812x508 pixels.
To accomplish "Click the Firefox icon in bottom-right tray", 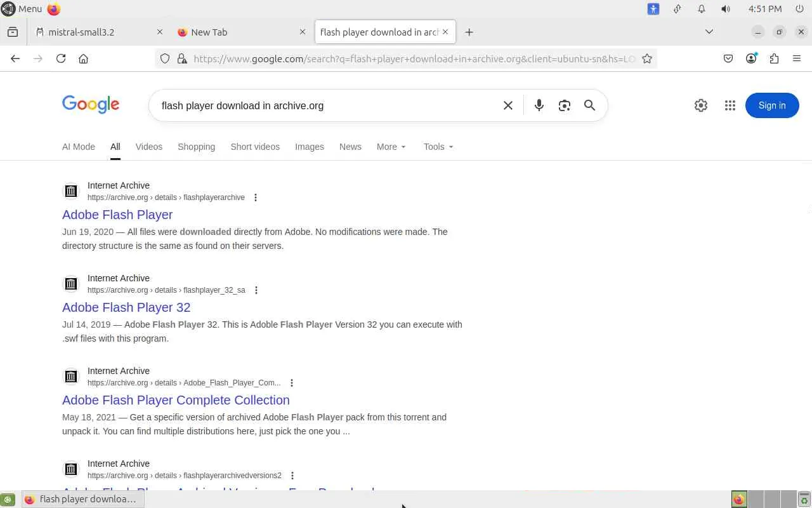I will [x=739, y=499].
